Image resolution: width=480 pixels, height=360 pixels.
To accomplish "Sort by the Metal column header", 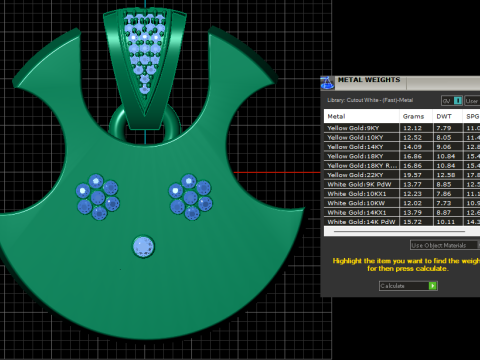I will (x=362, y=116).
